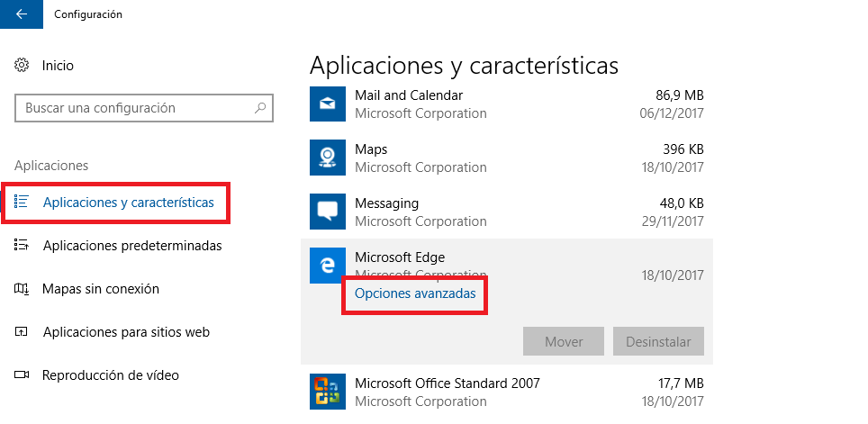Open Aplicaciones predeterminadas section
This screenshot has height=424, width=868.
click(132, 245)
